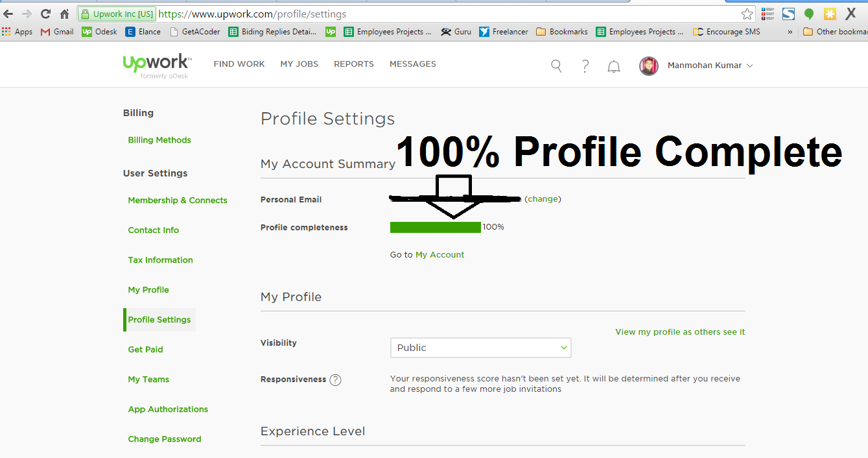
Task: Open My Teams settings
Action: pyautogui.click(x=148, y=380)
